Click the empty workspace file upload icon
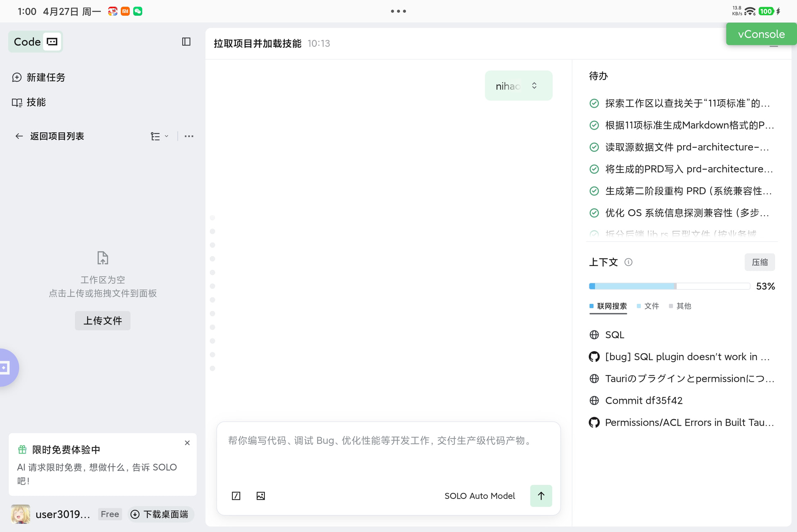 click(x=103, y=258)
